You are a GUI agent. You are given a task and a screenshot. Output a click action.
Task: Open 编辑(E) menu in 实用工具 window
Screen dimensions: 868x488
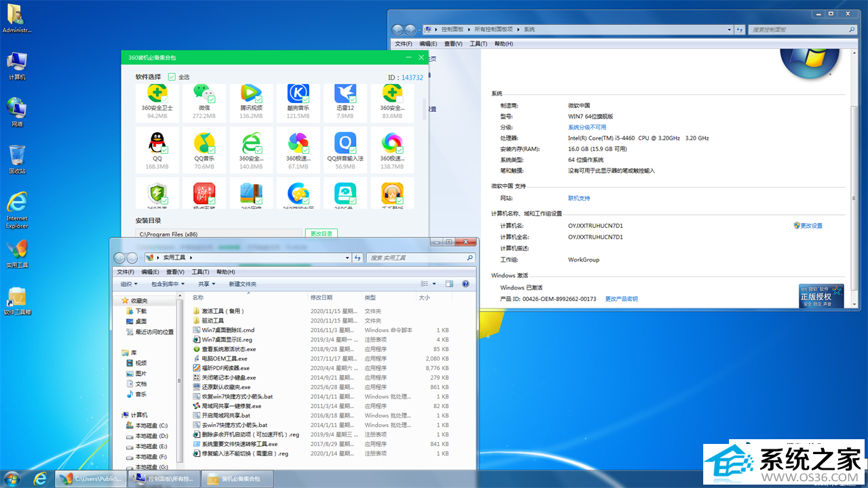click(151, 272)
